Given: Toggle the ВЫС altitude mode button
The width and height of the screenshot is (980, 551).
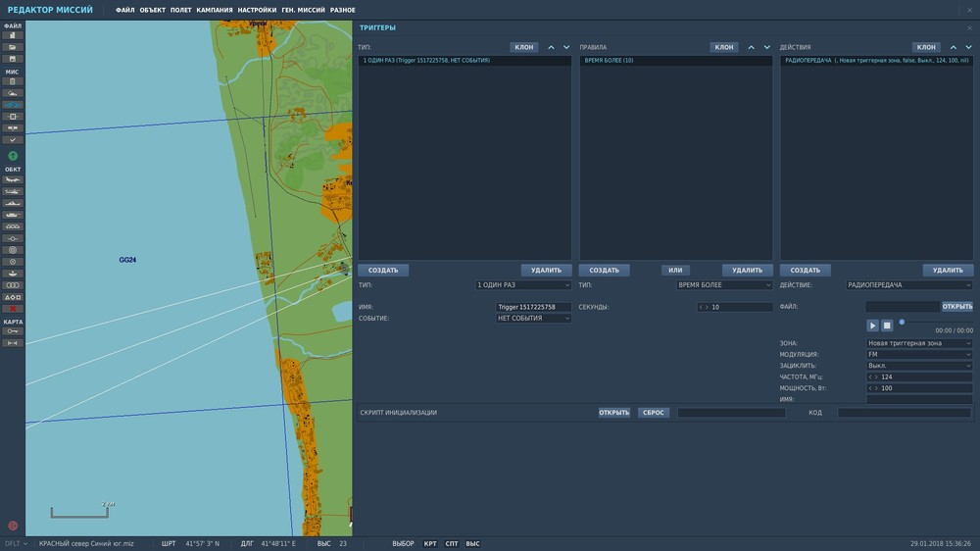Looking at the screenshot, I should point(472,543).
